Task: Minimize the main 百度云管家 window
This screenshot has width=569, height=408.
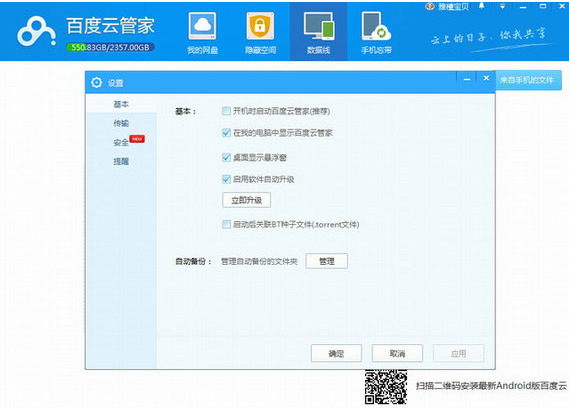Action: (x=523, y=7)
